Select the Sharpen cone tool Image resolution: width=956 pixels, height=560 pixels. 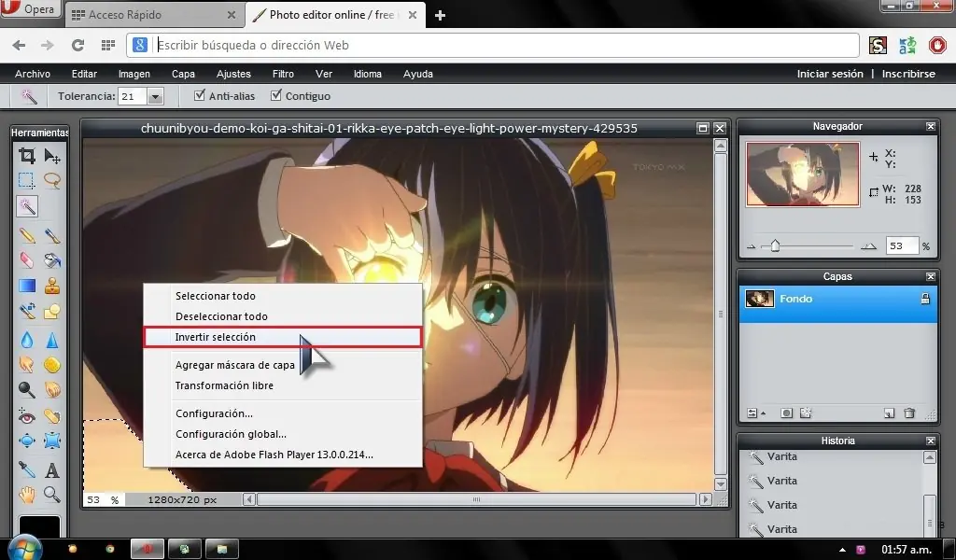click(52, 340)
